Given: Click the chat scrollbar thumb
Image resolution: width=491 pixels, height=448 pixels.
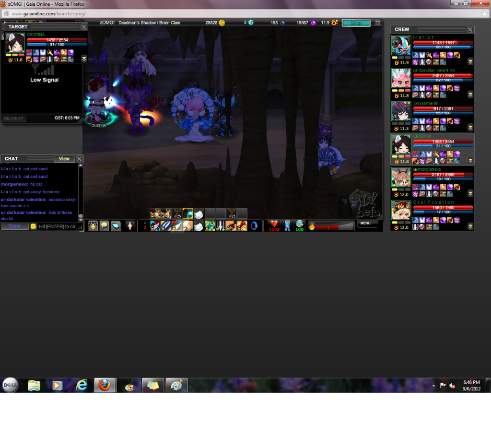Looking at the screenshot, I should point(81,216).
